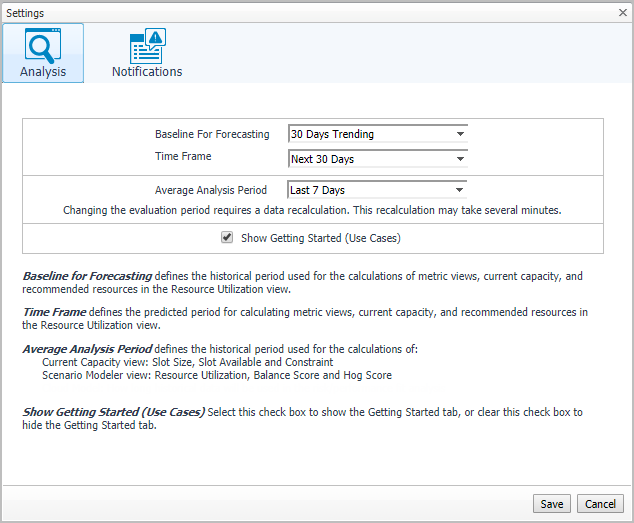Open the Notifications tab label
Viewport: 634px width, 523px height.
[147, 72]
